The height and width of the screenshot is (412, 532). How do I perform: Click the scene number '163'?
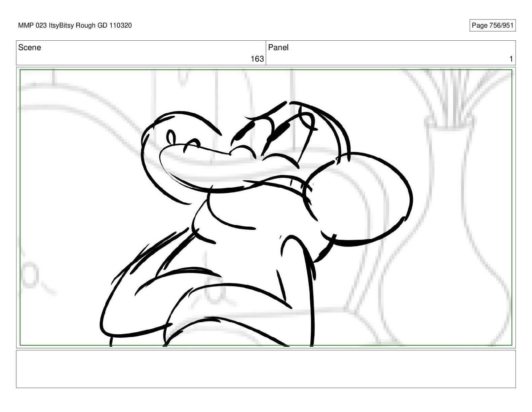(x=257, y=59)
